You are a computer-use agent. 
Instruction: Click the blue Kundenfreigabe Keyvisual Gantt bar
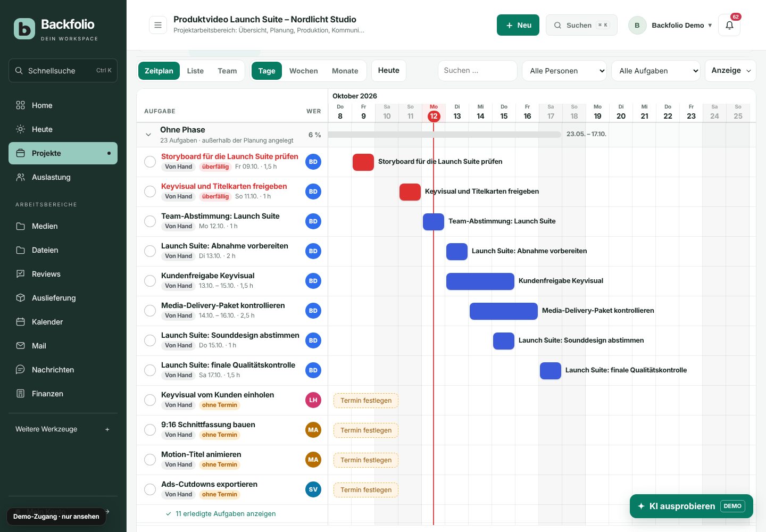pos(480,281)
